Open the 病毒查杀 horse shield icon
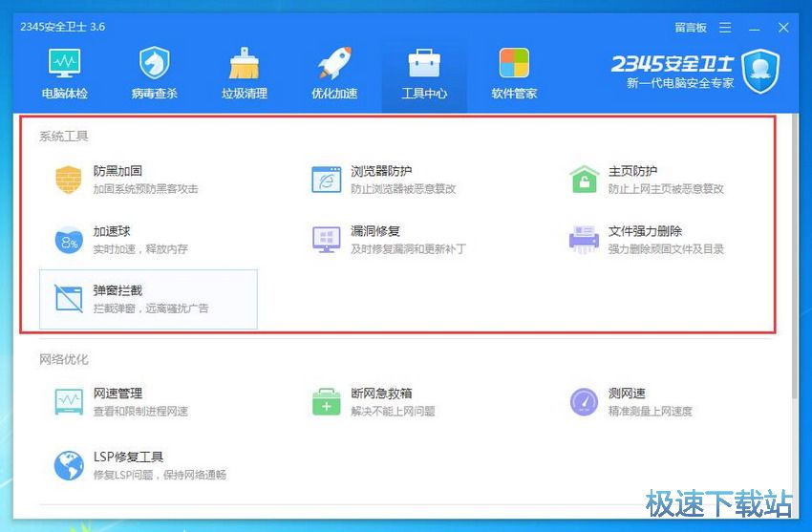The width and height of the screenshot is (812, 532). click(x=155, y=63)
